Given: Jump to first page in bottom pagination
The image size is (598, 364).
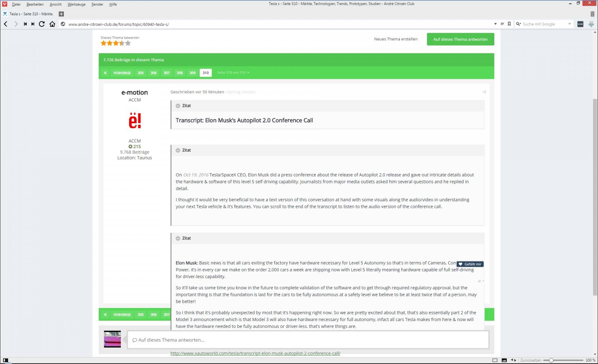Looking at the screenshot, I should [x=105, y=315].
